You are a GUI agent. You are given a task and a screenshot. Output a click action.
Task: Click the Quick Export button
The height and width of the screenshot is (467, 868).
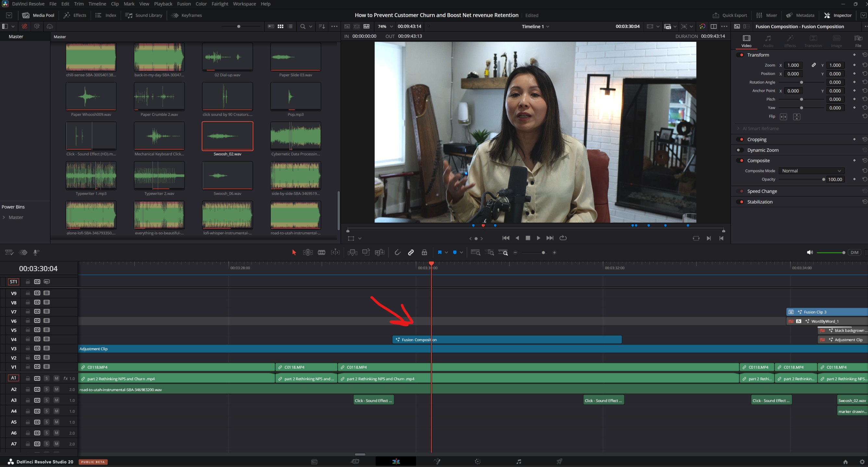click(x=730, y=15)
